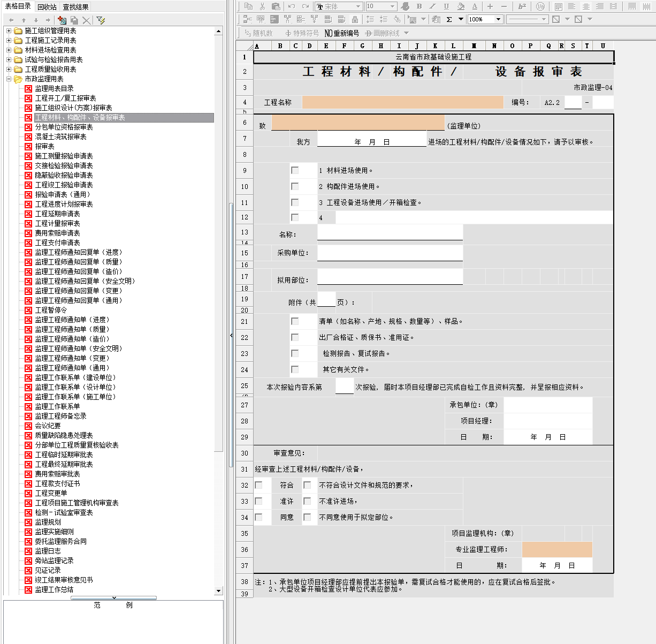Check the 检测报告、复试报告 checkbox
The image size is (656, 644).
(295, 353)
